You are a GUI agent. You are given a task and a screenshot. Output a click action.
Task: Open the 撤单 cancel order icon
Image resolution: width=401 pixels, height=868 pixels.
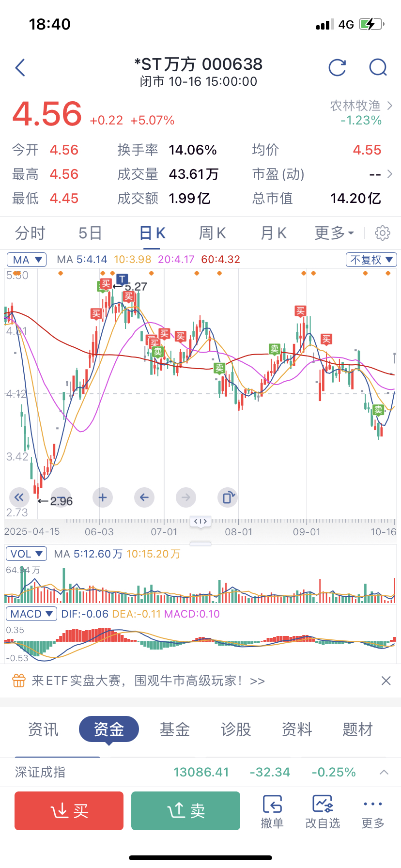click(272, 811)
